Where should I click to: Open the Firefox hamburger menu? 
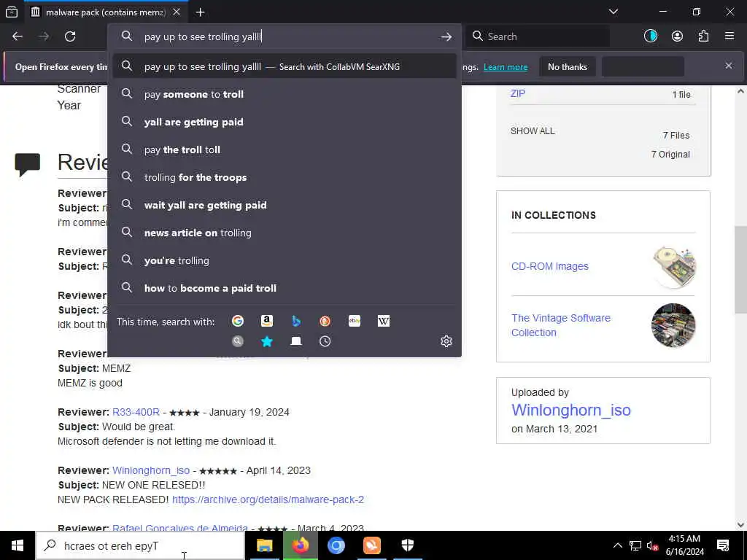(729, 36)
